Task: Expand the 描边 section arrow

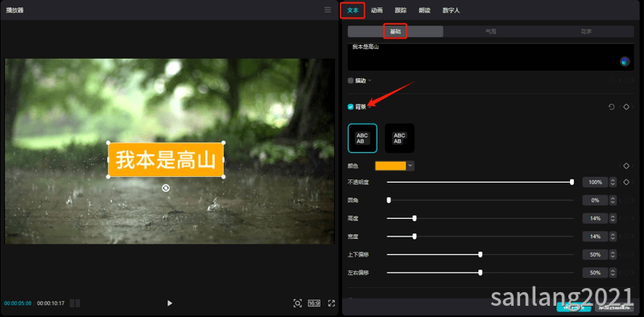Action: (x=369, y=80)
